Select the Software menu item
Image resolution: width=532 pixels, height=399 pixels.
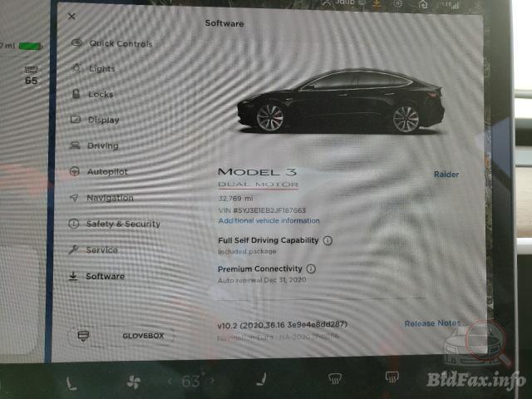point(96,276)
